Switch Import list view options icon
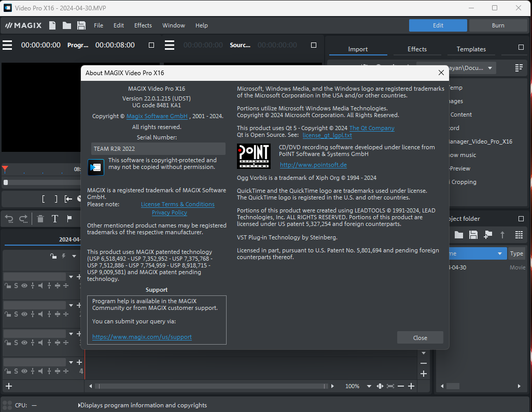This screenshot has width=532, height=412. point(519,68)
